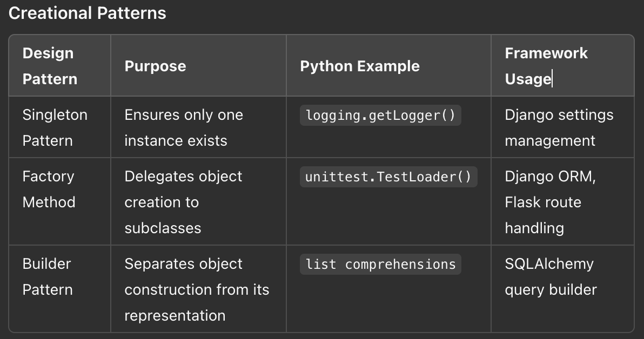The height and width of the screenshot is (339, 644).
Task: Click the word 'handling' in Factory row
Action: (x=534, y=228)
